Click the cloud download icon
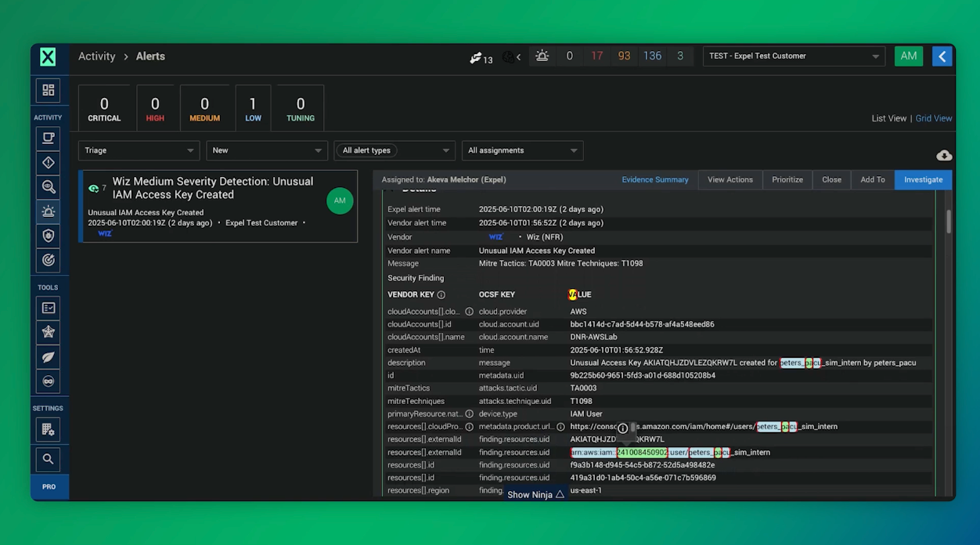Image resolution: width=980 pixels, height=545 pixels. click(944, 155)
